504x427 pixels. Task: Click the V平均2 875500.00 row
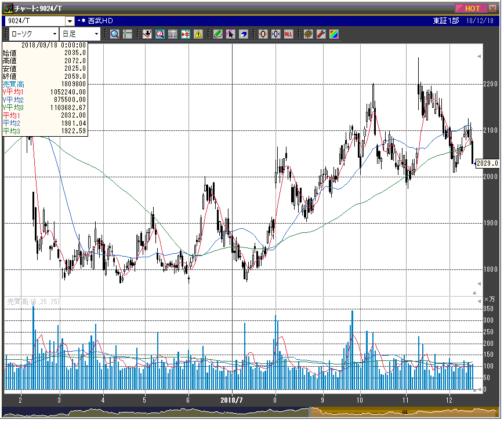[44, 100]
